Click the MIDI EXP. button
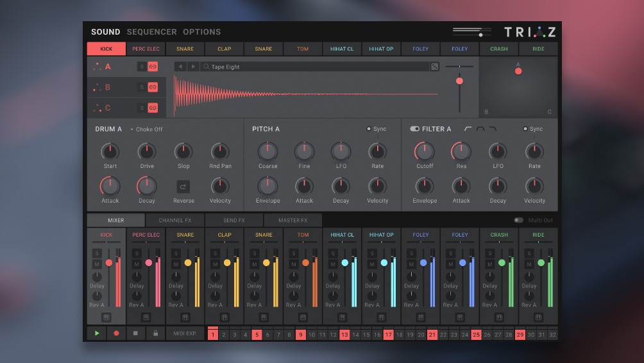644x363 pixels. (x=185, y=333)
